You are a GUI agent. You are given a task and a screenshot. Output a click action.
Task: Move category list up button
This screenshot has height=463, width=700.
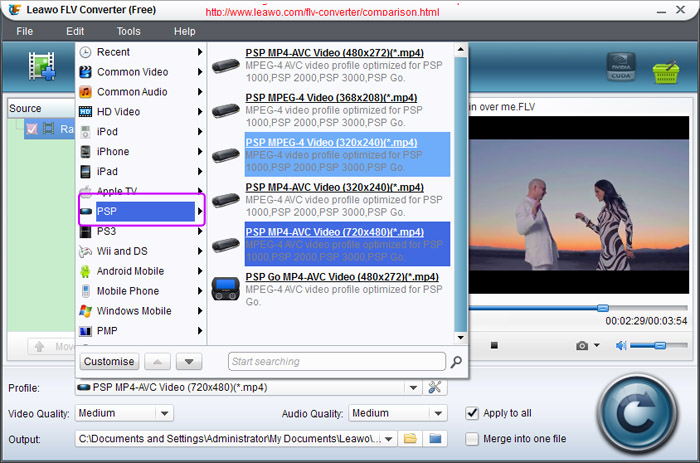[157, 362]
